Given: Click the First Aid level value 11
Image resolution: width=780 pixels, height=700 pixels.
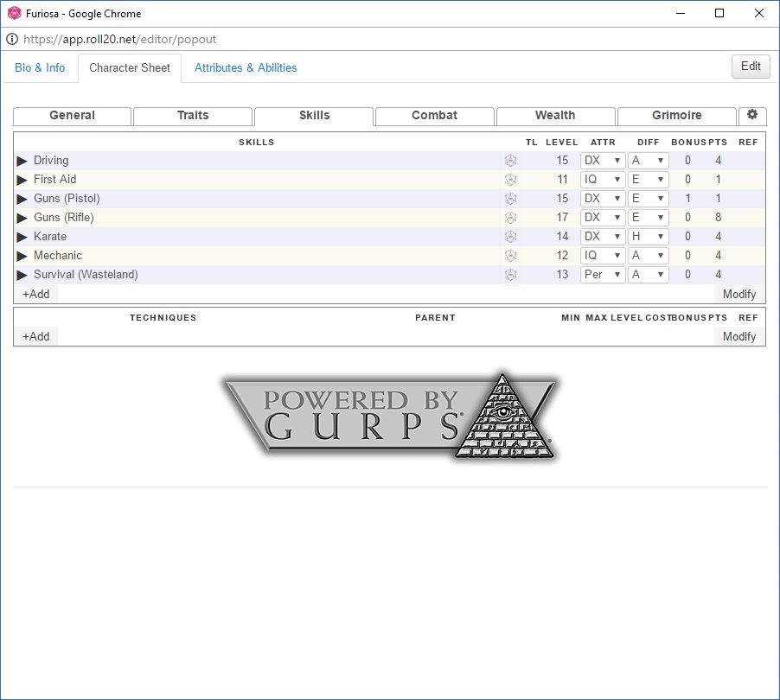Looking at the screenshot, I should [563, 180].
